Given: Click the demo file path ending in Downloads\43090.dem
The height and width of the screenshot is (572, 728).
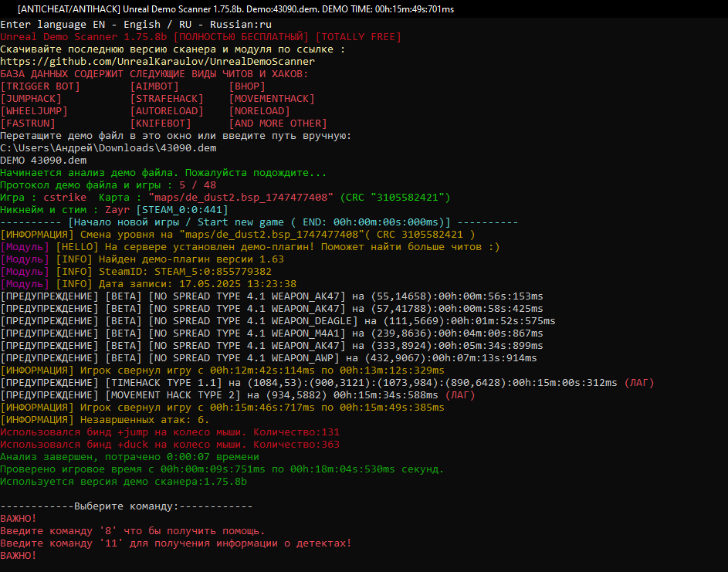Looking at the screenshot, I should (108, 148).
